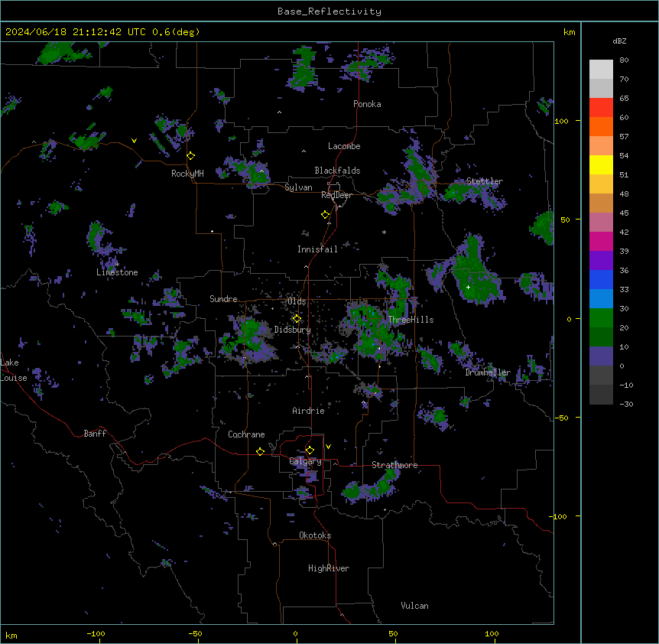Click the -30 value on the dBZ scale
The width and height of the screenshot is (659, 644).
pyautogui.click(x=626, y=404)
